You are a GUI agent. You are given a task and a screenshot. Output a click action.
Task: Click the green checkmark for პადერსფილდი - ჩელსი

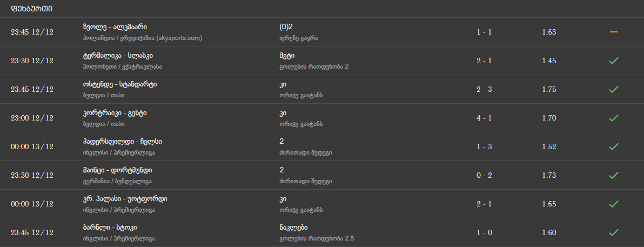(x=613, y=146)
